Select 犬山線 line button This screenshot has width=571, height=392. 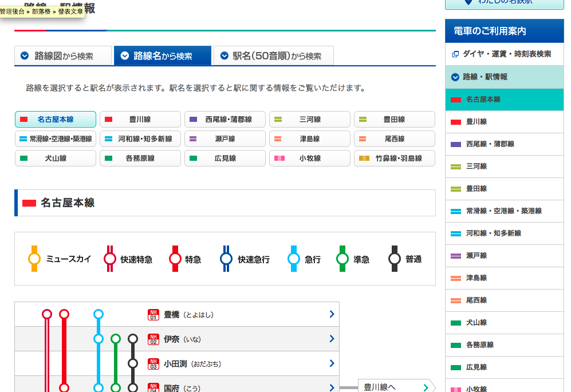point(56,159)
